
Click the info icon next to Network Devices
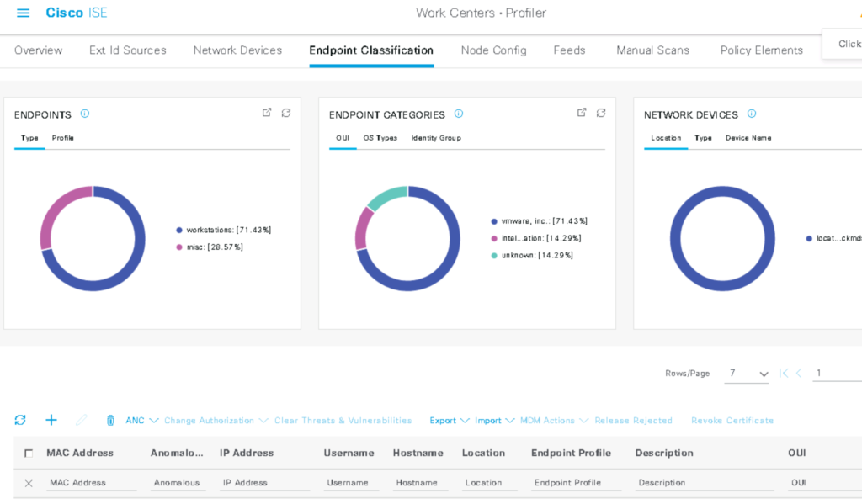(x=752, y=114)
